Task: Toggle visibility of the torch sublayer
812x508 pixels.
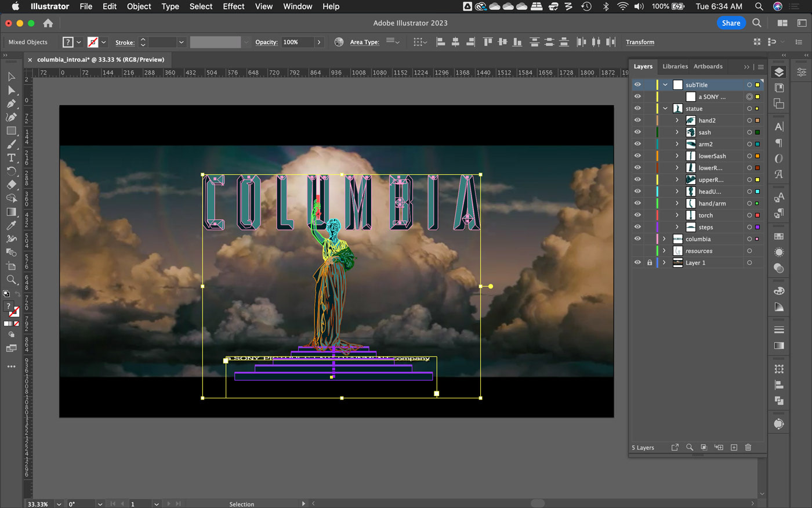Action: pos(637,215)
